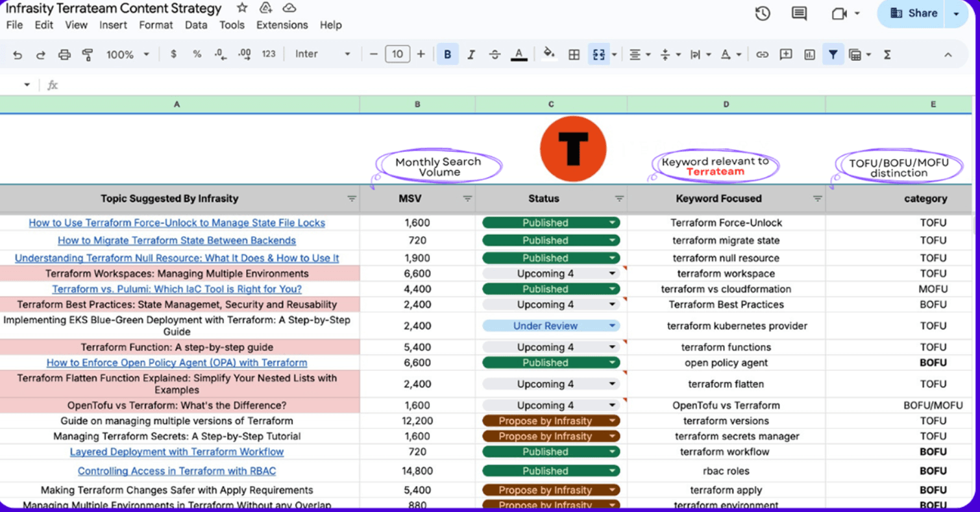Increase font size with plus button
This screenshot has width=980, height=512.
(x=421, y=55)
